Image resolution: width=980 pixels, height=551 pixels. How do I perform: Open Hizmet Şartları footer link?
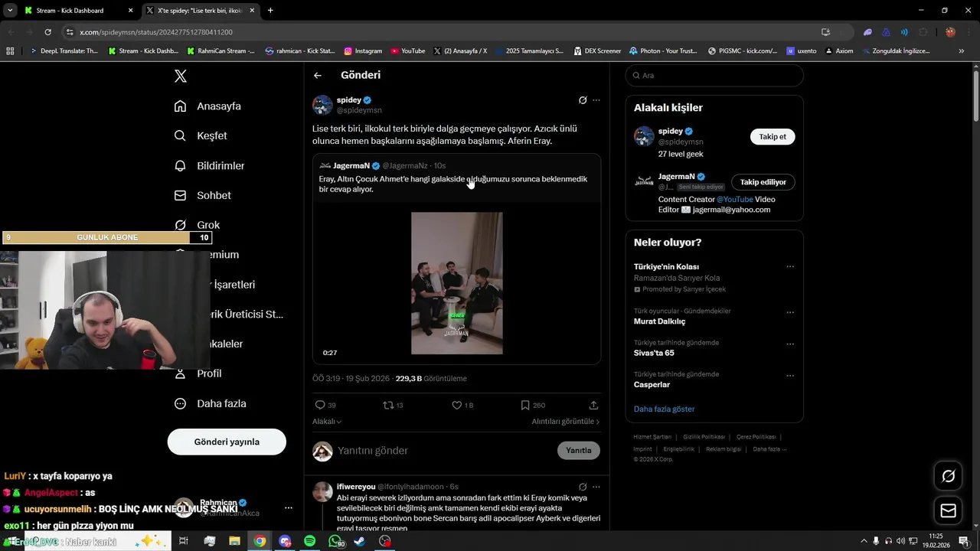tap(652, 437)
